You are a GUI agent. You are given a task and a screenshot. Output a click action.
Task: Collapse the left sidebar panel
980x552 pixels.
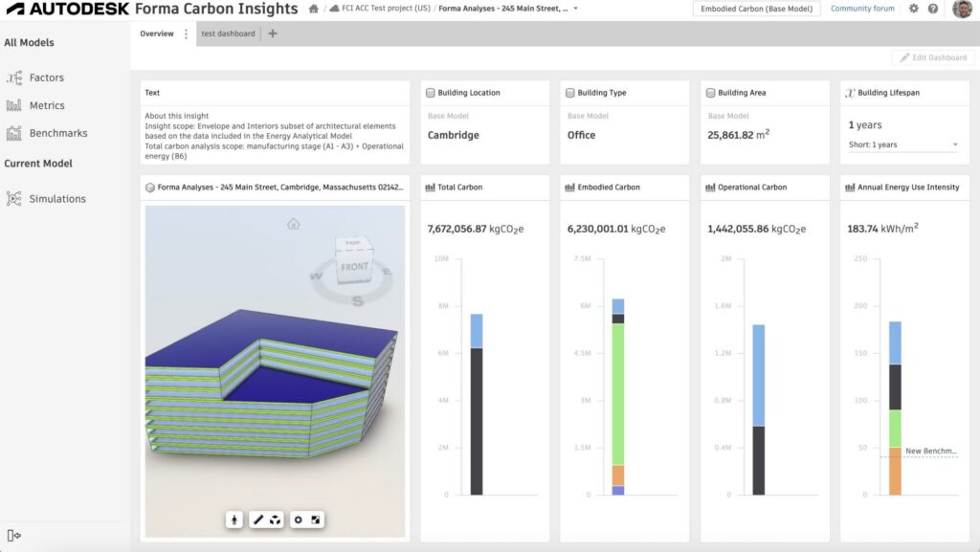[x=13, y=535]
